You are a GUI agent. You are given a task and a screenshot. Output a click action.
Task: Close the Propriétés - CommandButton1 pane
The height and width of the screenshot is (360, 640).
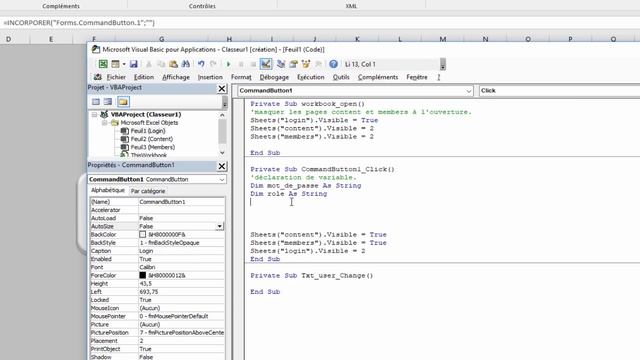[222, 166]
